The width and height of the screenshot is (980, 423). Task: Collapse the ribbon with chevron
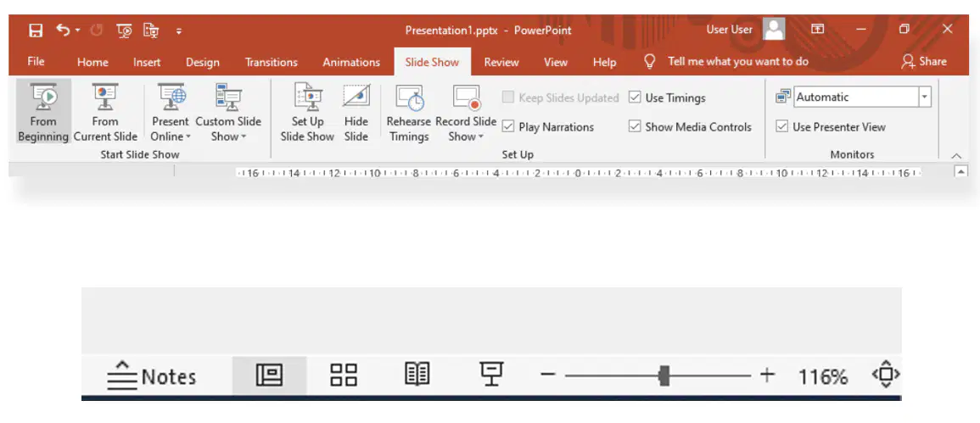pyautogui.click(x=955, y=155)
